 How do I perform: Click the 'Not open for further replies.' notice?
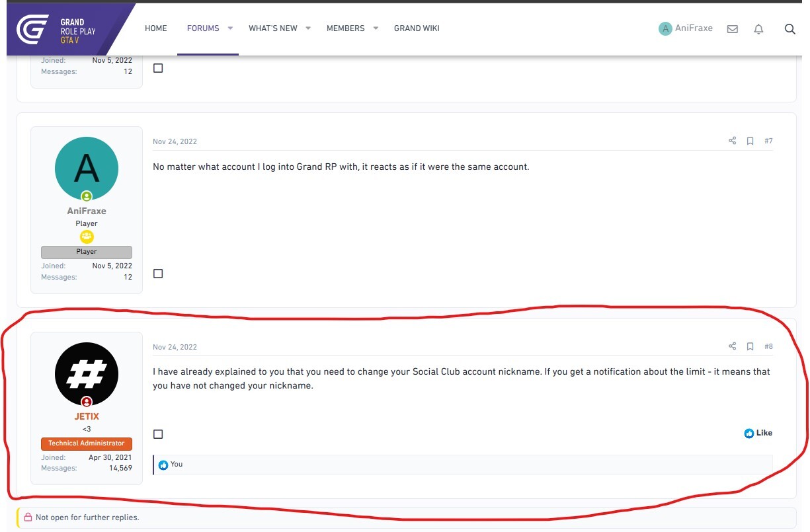click(87, 517)
